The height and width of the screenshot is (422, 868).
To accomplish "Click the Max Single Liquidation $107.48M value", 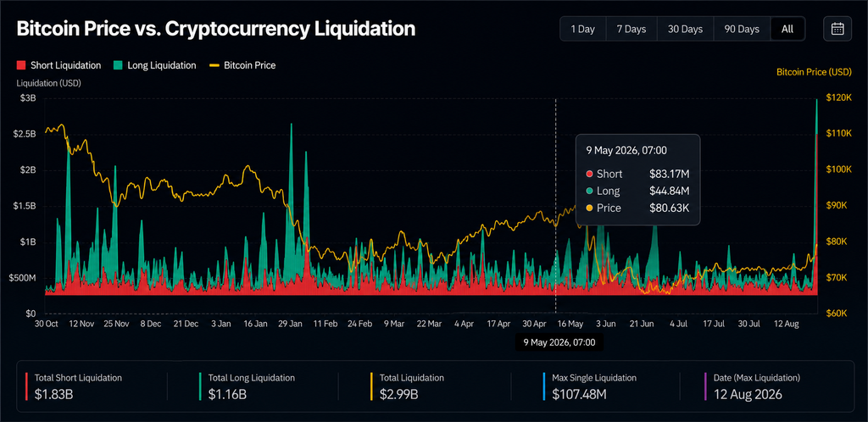I will tap(579, 394).
